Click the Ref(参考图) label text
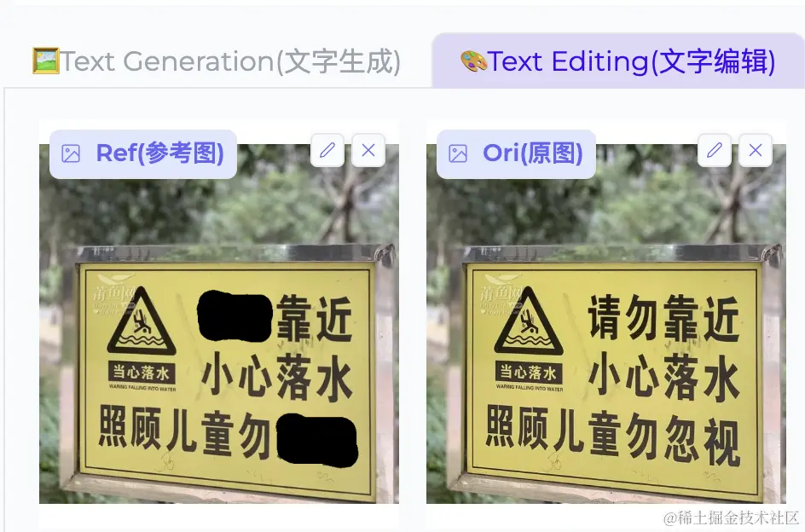Screen dimensions: 805x532 [160, 153]
